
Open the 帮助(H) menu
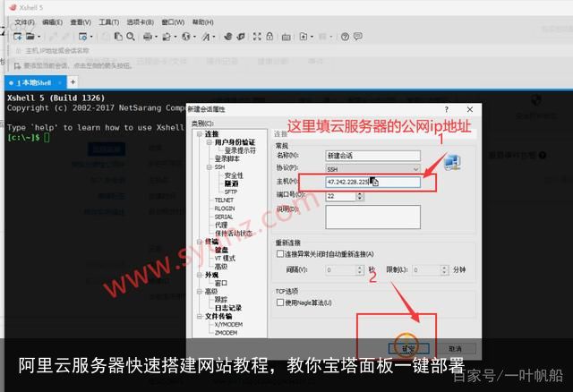click(203, 22)
